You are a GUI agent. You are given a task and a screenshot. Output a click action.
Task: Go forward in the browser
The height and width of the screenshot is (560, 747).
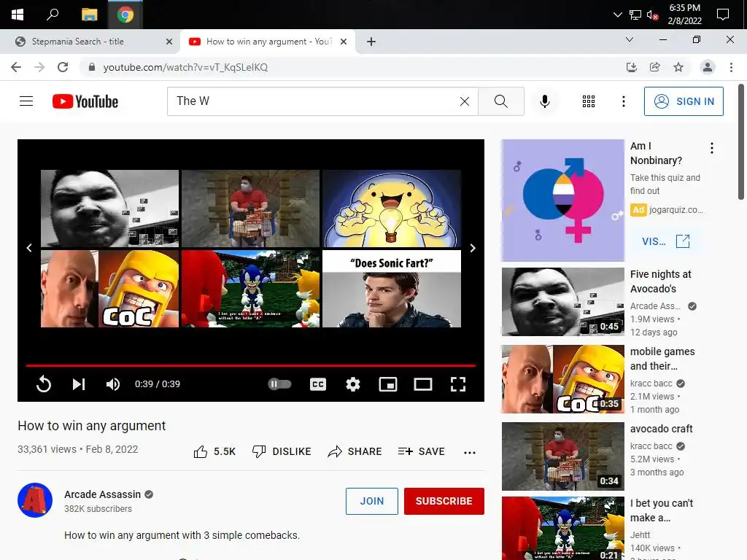(x=39, y=67)
